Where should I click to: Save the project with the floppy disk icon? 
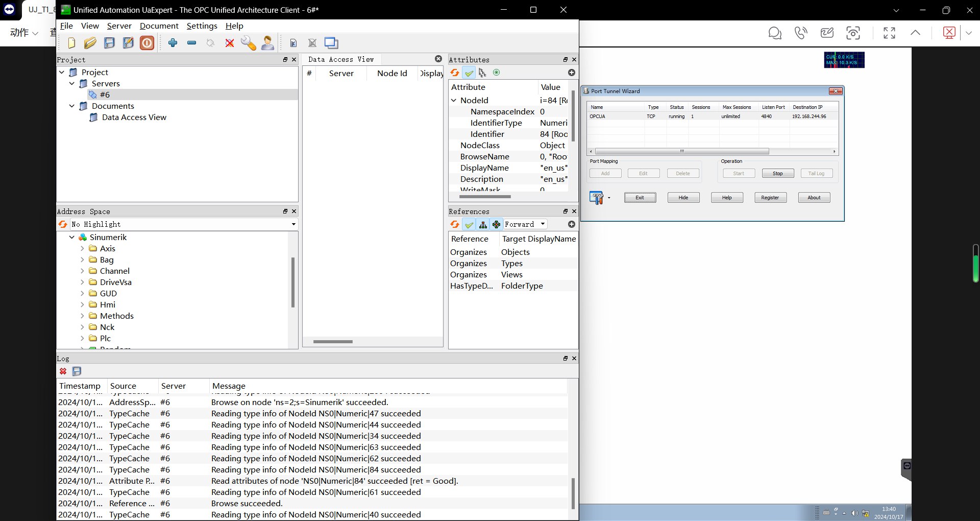(x=109, y=43)
